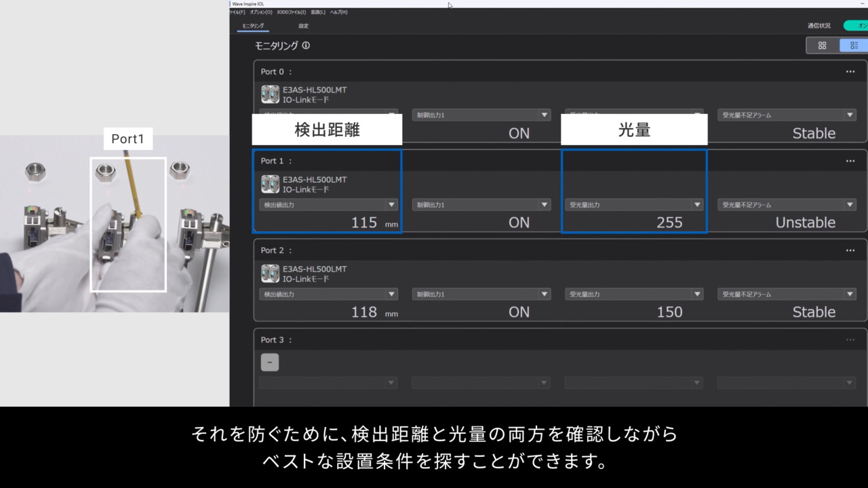
Task: Click the Port 0 E3AS-HL500LMT sensor icon
Action: [x=270, y=94]
